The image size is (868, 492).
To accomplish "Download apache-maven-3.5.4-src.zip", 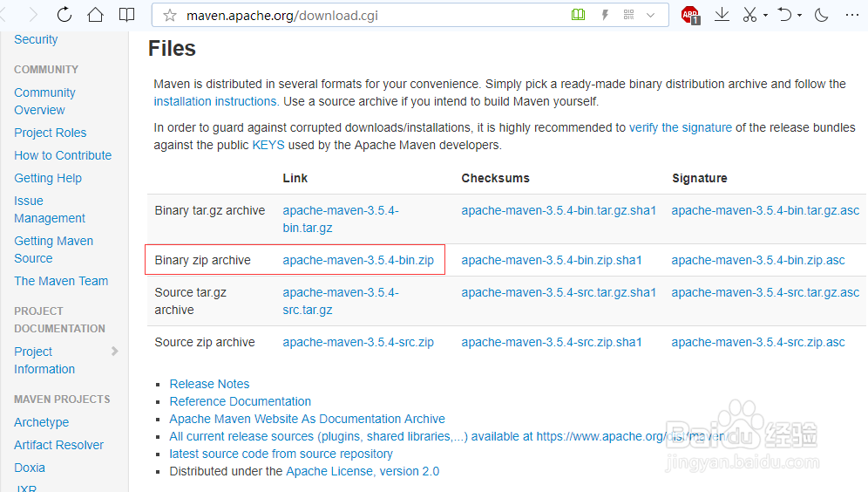I will pyautogui.click(x=358, y=343).
